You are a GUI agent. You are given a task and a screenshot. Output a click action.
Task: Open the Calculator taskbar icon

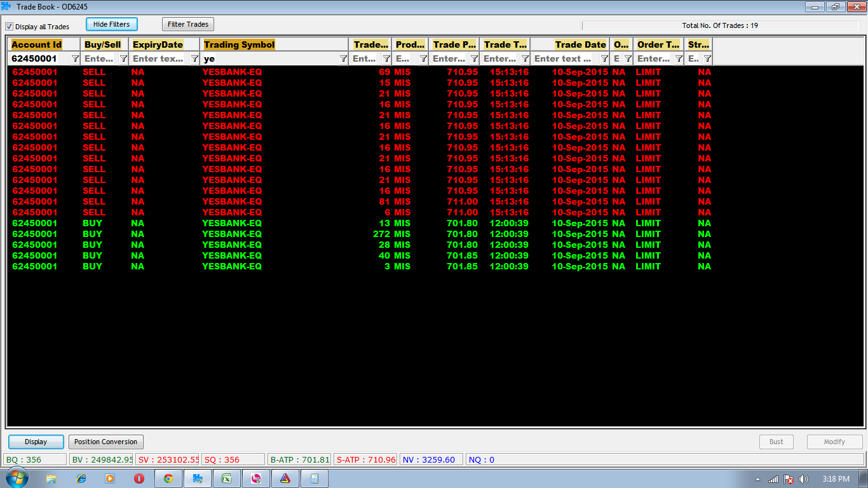tap(315, 478)
